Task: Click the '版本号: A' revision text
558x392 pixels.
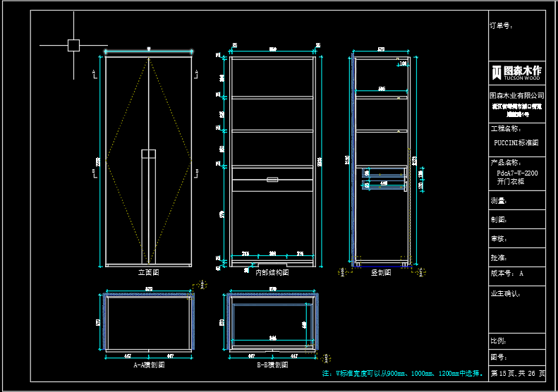Action: 507,274
